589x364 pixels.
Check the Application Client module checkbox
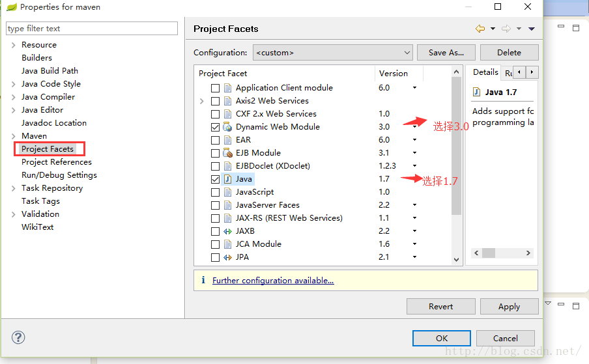215,88
